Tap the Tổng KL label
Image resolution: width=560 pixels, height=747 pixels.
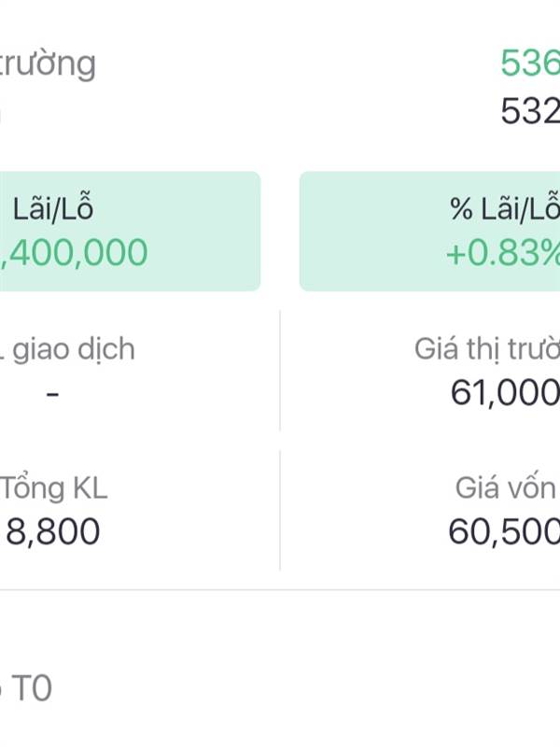click(54, 488)
